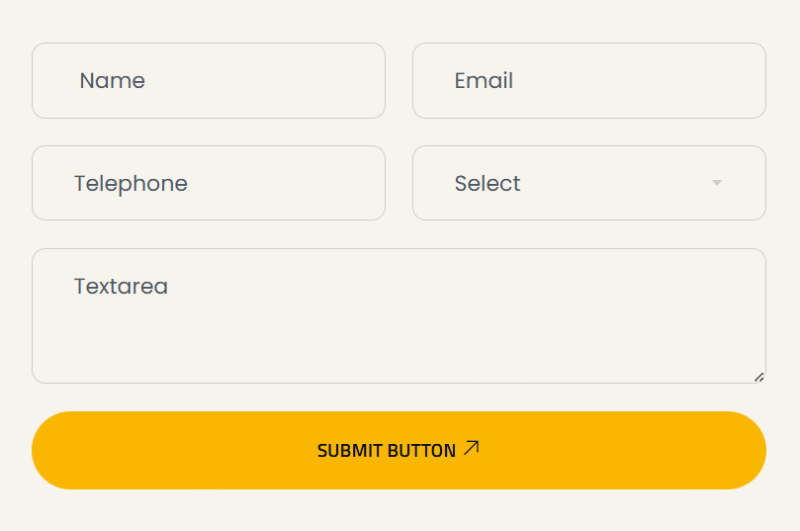This screenshot has width=800, height=531.
Task: Click the "Telephone" placeholder text
Action: [130, 183]
